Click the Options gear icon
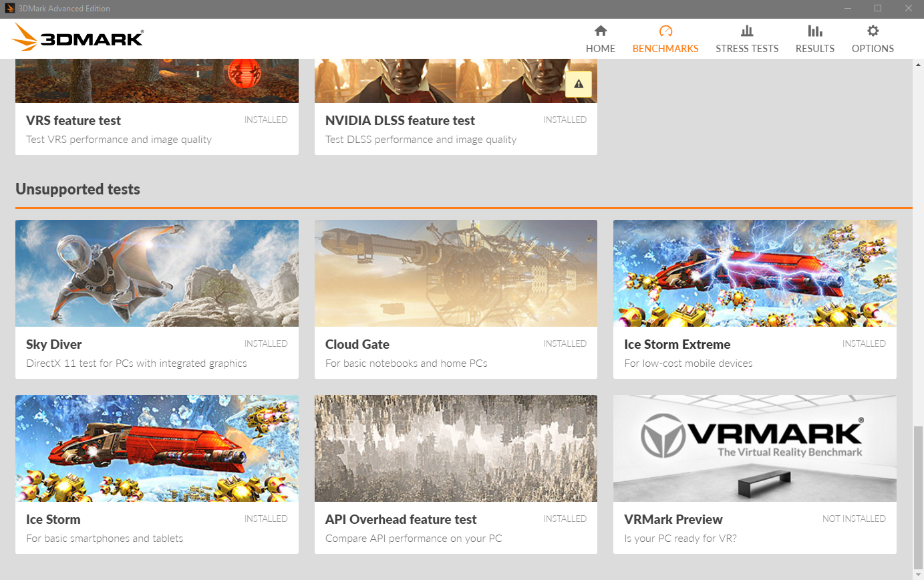The width and height of the screenshot is (924, 580). (873, 31)
